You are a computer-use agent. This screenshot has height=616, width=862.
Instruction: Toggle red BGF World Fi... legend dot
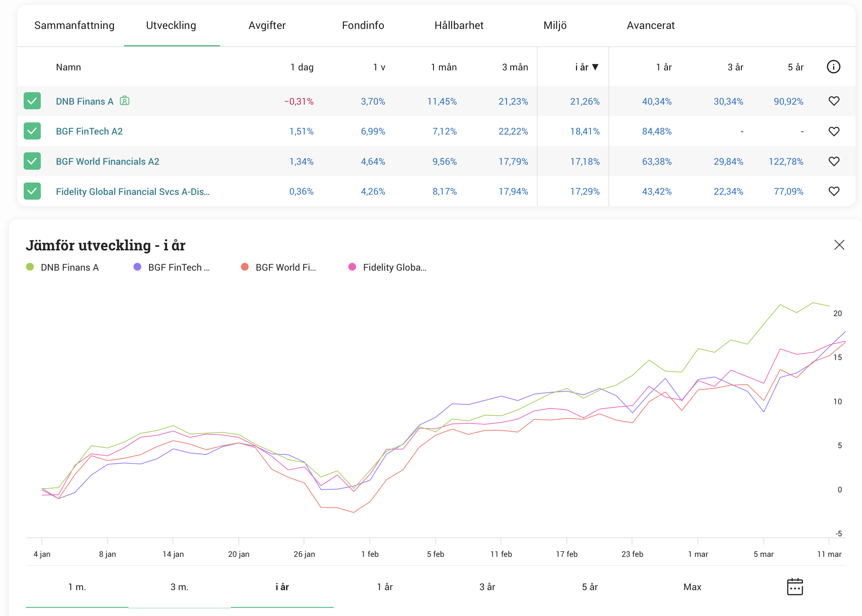pyautogui.click(x=244, y=267)
